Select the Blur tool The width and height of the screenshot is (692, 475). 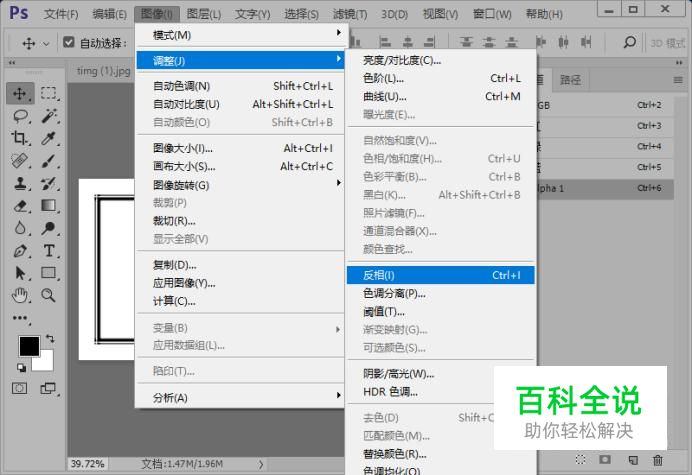coord(19,228)
